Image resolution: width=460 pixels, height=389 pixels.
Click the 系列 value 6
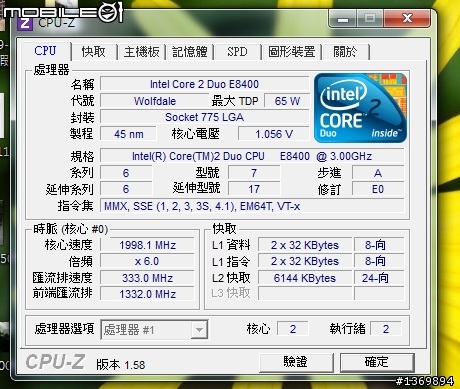tap(126, 173)
